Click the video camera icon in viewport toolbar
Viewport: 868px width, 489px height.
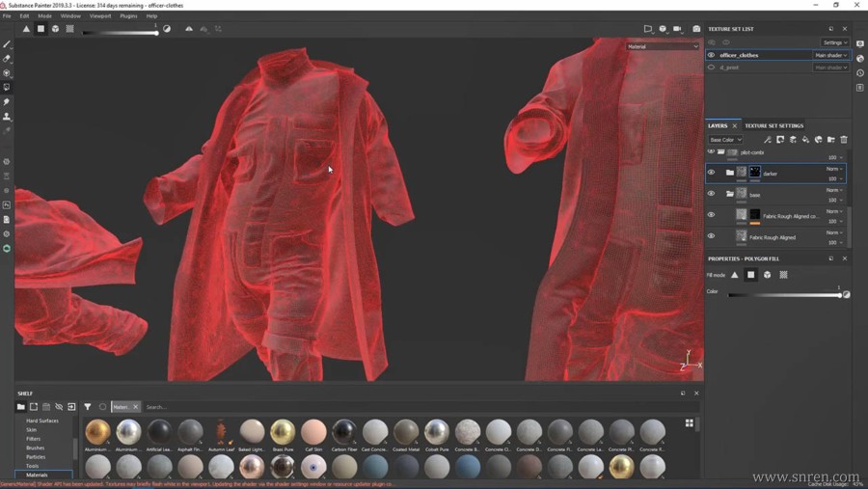[x=678, y=29]
